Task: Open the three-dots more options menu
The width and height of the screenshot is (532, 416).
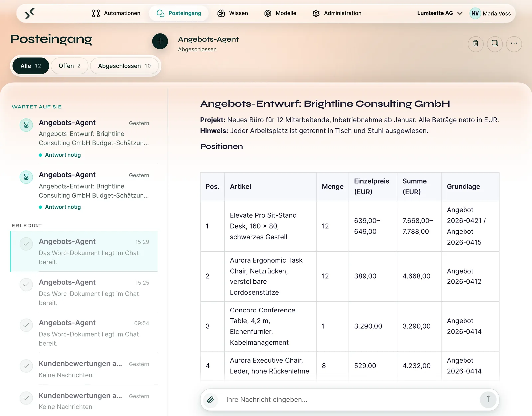Action: point(514,44)
